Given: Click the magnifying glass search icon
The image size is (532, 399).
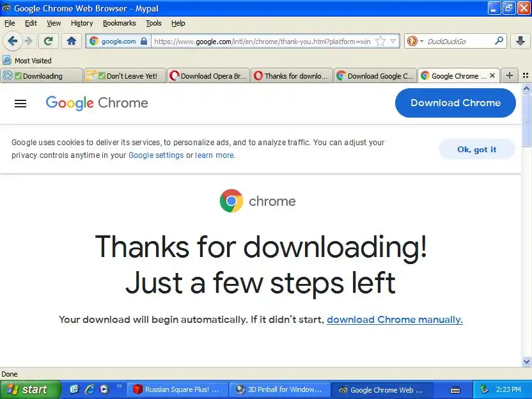Looking at the screenshot, I should coord(499,41).
